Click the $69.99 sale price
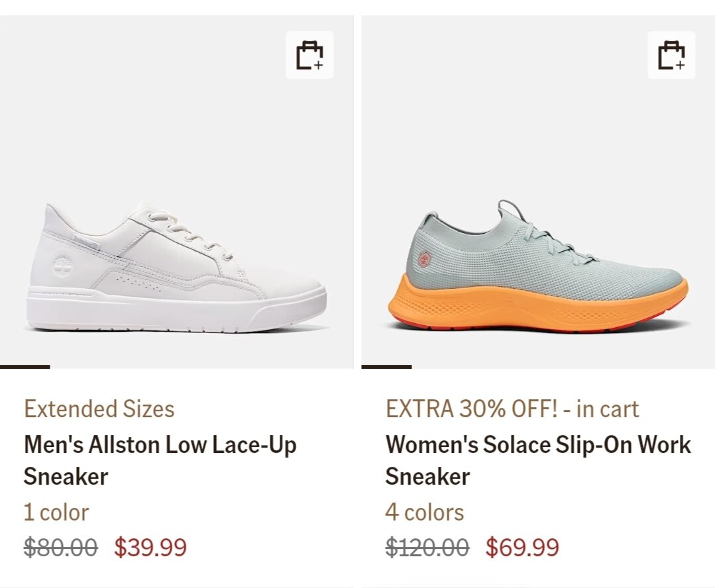 pos(522,548)
